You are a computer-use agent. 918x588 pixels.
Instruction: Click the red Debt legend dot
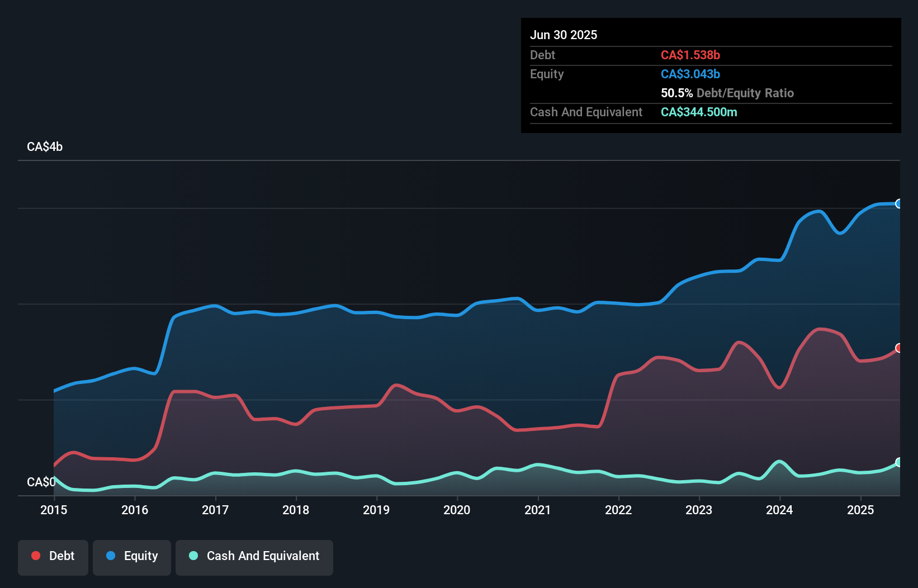tap(35, 556)
